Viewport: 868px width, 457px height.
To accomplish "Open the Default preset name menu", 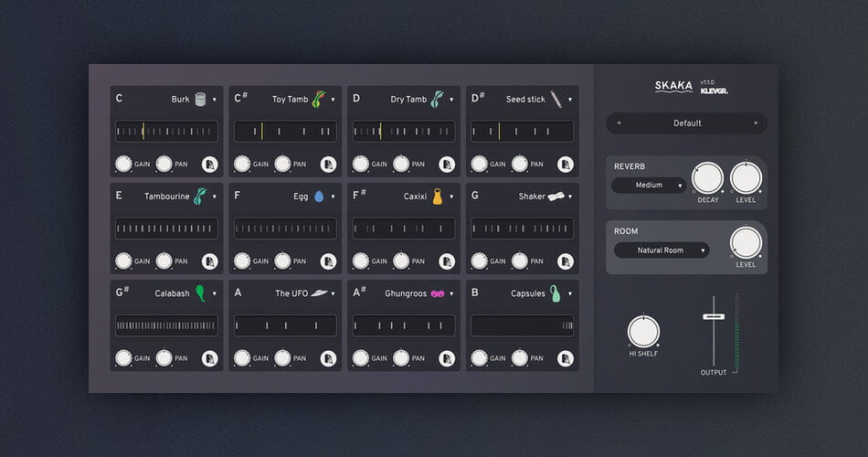I will coord(687,123).
